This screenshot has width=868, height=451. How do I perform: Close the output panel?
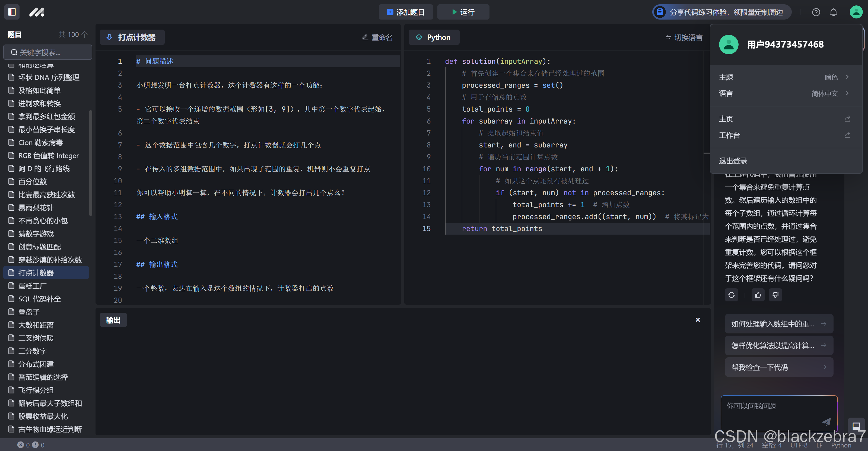(x=698, y=320)
